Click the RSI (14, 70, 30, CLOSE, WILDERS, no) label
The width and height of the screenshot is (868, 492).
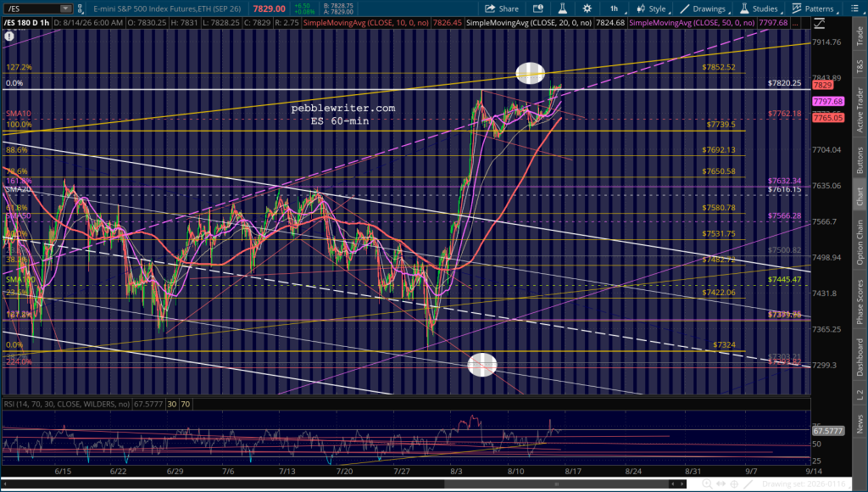click(x=67, y=404)
